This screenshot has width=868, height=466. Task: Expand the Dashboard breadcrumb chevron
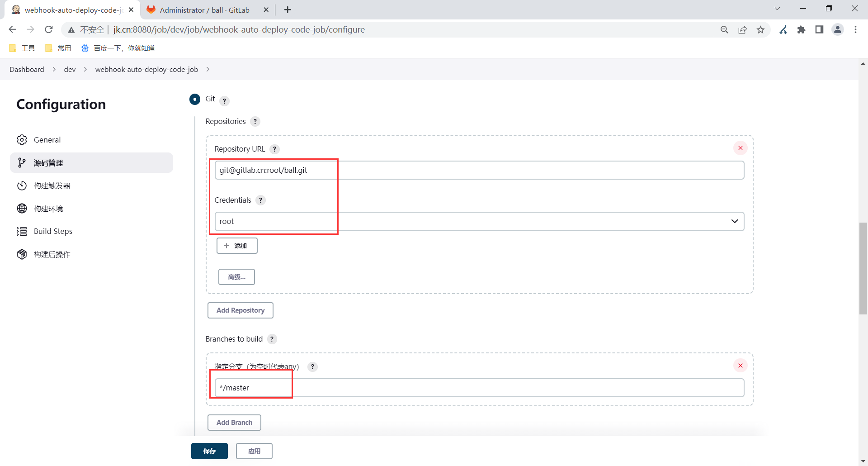tap(54, 69)
